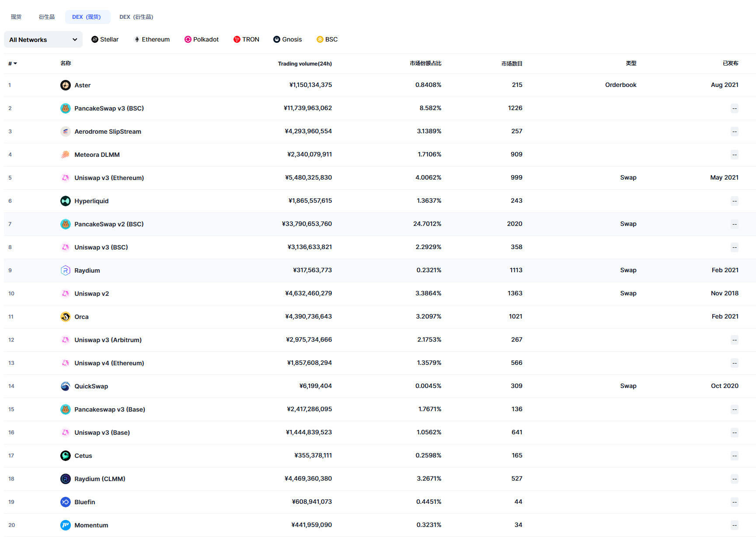Open the Cetus exchange name link
Screen dimensions: 756x537
(83, 456)
